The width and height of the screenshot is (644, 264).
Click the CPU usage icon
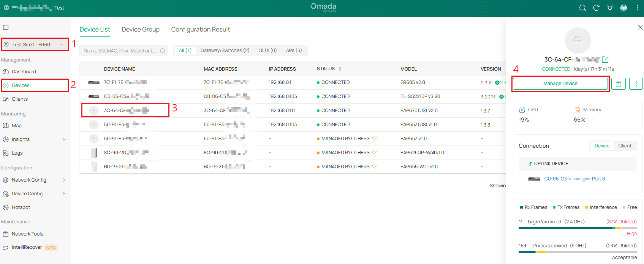coord(522,110)
